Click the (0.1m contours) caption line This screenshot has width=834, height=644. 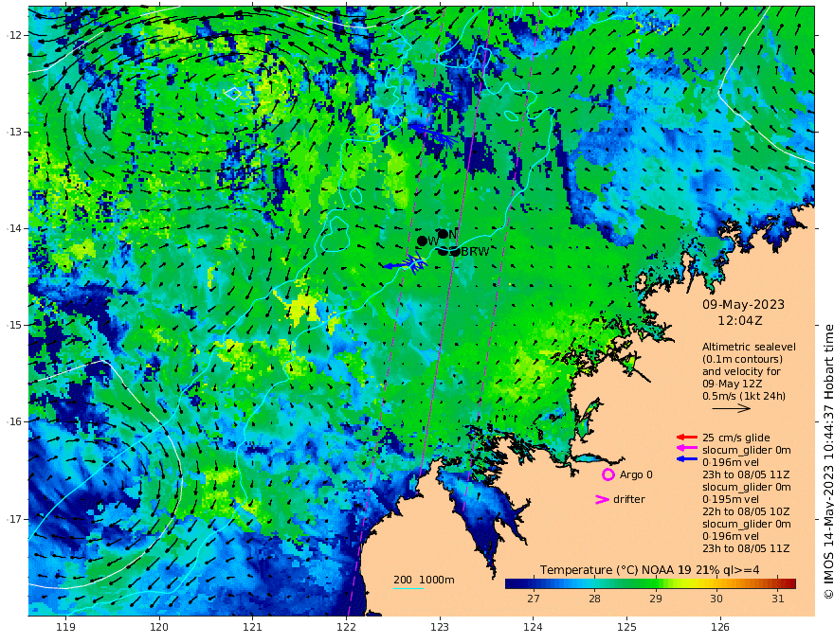742,359
